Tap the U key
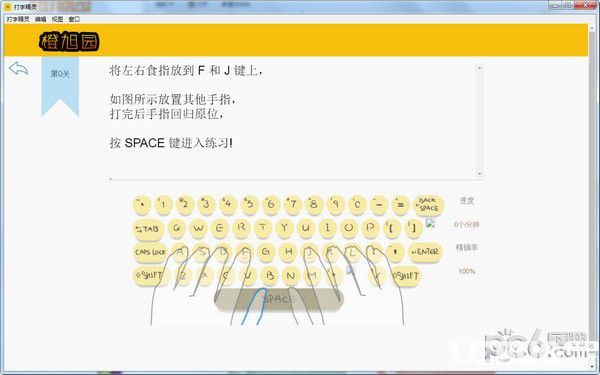The width and height of the screenshot is (600, 375). [x=306, y=228]
